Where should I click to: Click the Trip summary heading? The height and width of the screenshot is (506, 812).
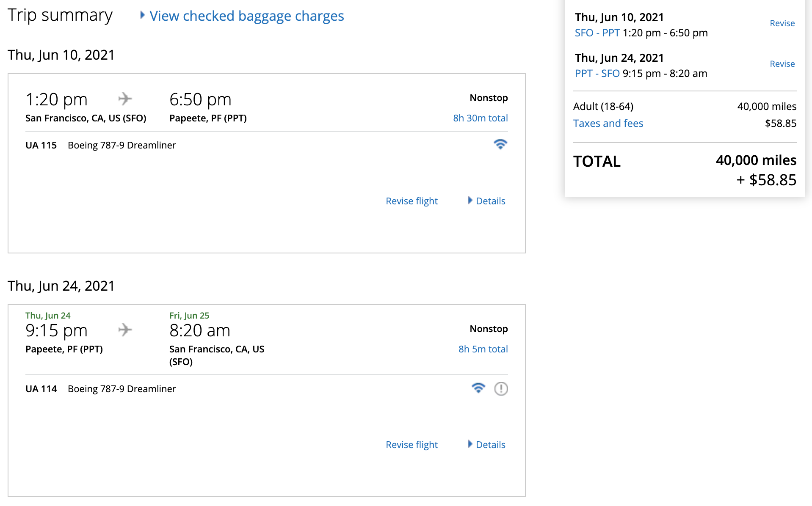60,15
